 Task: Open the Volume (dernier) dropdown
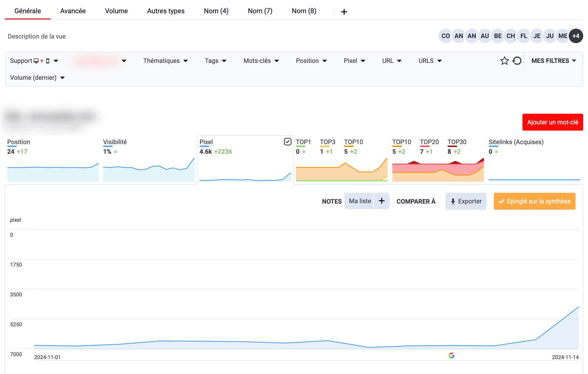tap(37, 78)
